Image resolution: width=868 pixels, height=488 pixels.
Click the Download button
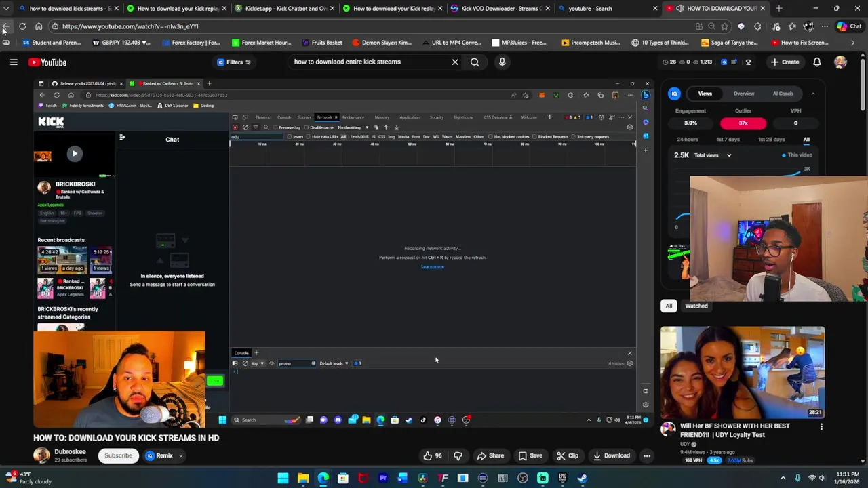(x=611, y=456)
